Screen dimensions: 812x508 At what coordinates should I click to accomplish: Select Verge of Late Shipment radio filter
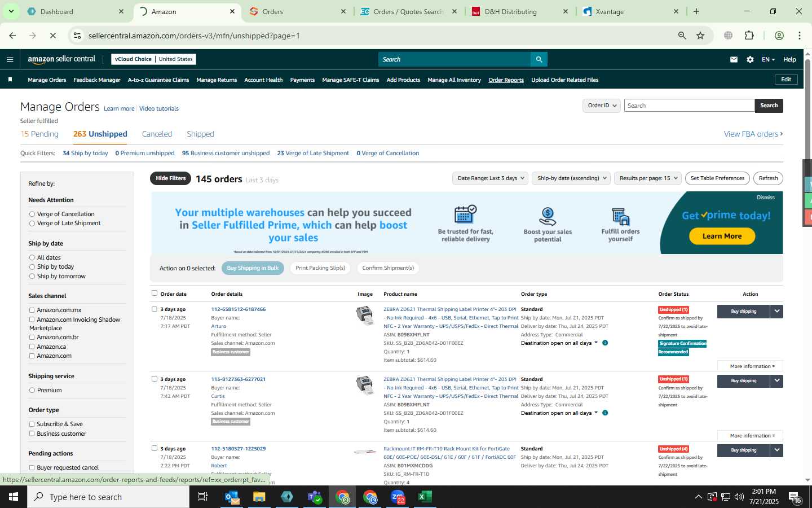(32, 224)
